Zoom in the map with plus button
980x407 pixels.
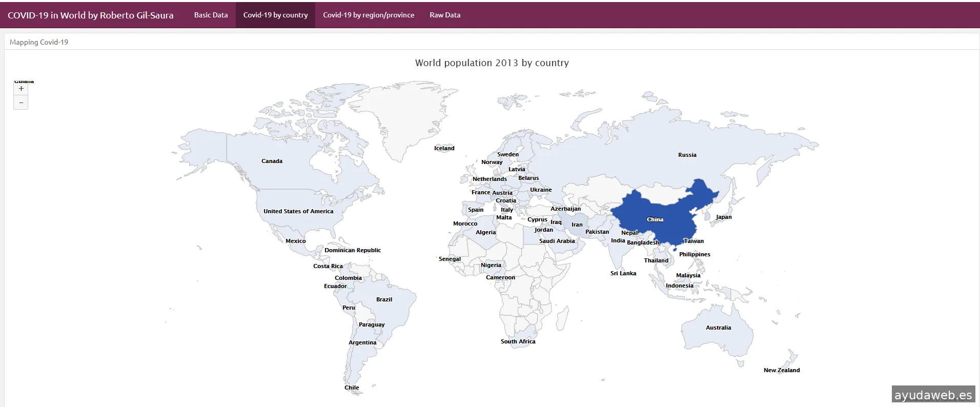click(21, 89)
